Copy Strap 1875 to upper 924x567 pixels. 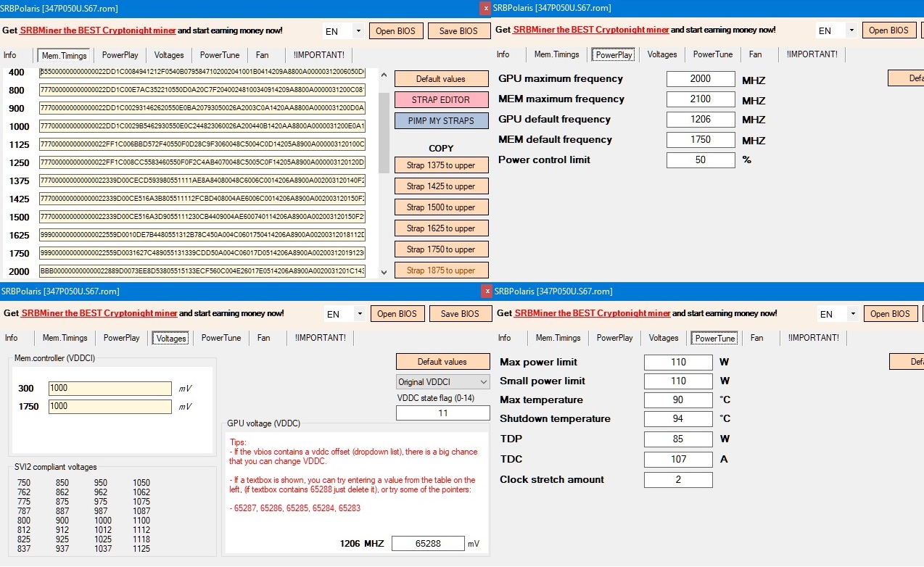(441, 270)
